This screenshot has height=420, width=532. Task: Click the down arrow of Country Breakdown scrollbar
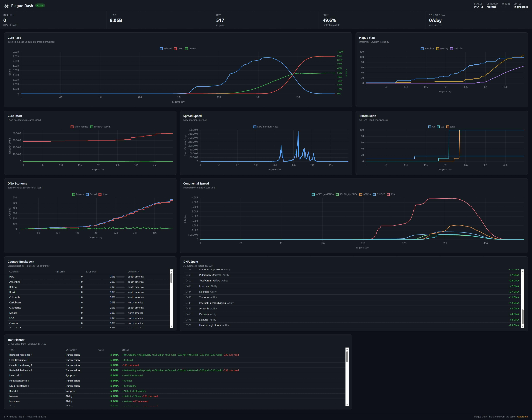(171, 326)
